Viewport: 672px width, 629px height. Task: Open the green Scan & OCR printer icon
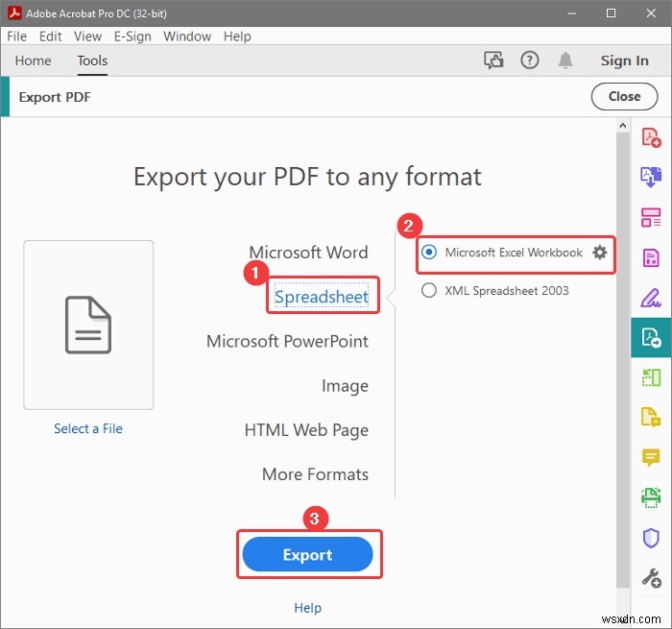tap(651, 497)
